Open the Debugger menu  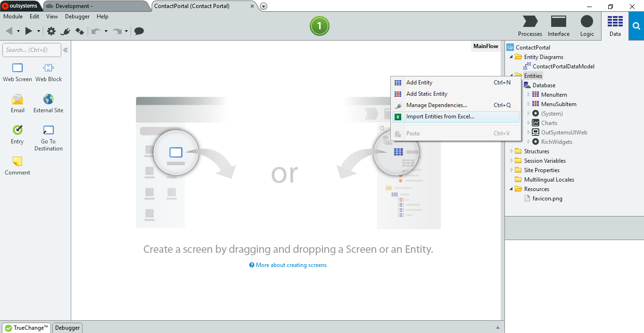click(x=77, y=17)
